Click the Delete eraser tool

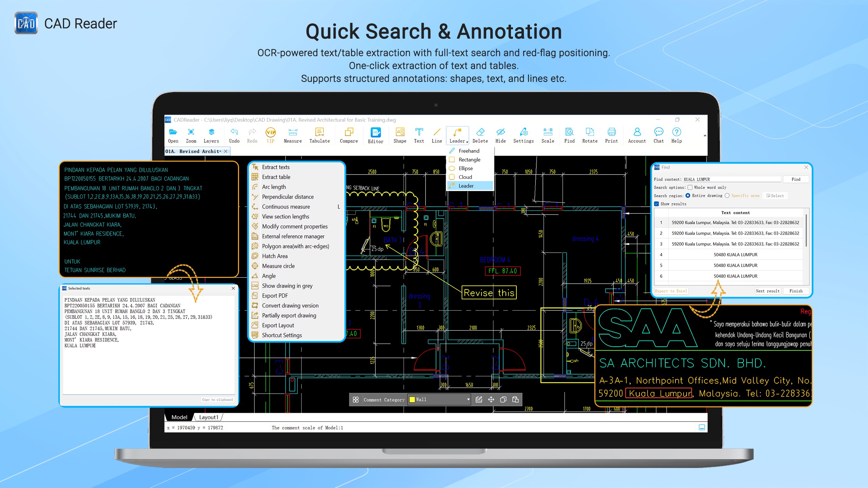(480, 135)
